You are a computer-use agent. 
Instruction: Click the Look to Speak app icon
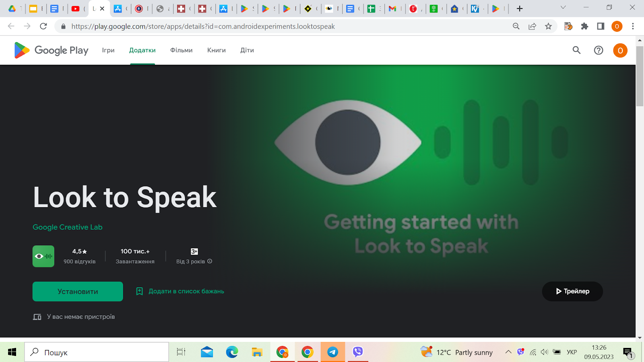pos(43,256)
